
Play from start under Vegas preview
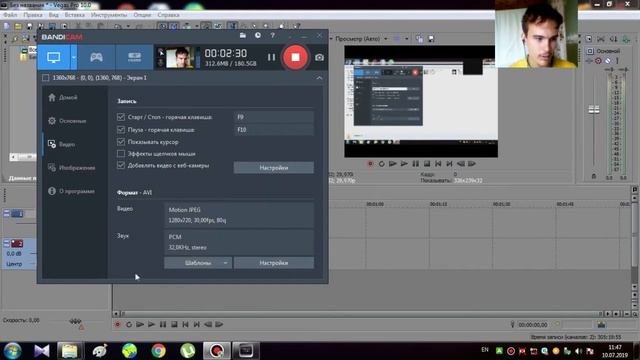coord(393,164)
